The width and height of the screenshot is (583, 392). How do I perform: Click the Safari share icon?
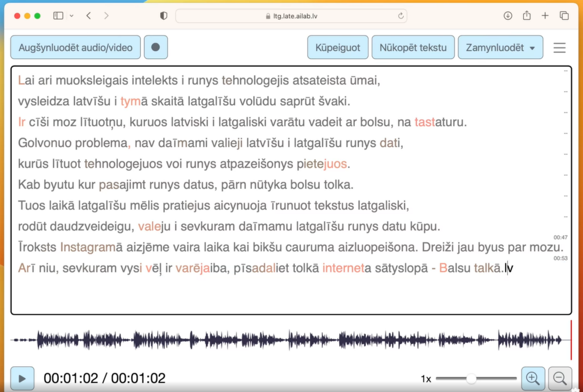point(527,16)
